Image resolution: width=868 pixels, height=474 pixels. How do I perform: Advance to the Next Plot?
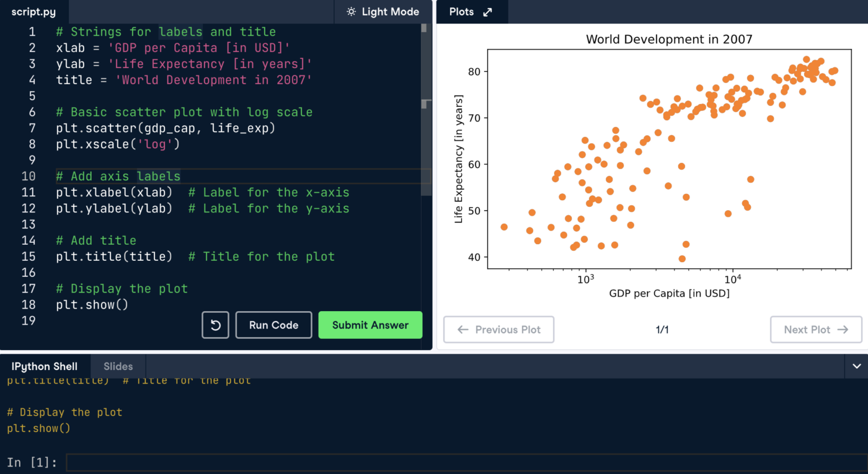[815, 330]
